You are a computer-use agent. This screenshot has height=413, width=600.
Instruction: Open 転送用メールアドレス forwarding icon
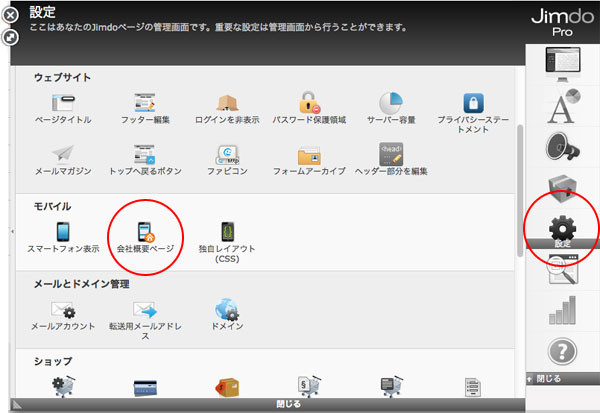[x=145, y=310]
